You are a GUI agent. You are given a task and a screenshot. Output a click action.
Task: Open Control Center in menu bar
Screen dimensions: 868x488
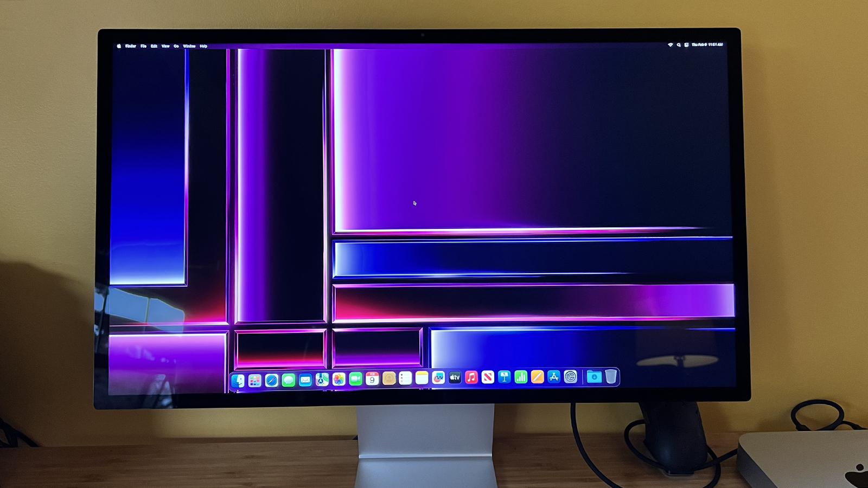click(686, 45)
